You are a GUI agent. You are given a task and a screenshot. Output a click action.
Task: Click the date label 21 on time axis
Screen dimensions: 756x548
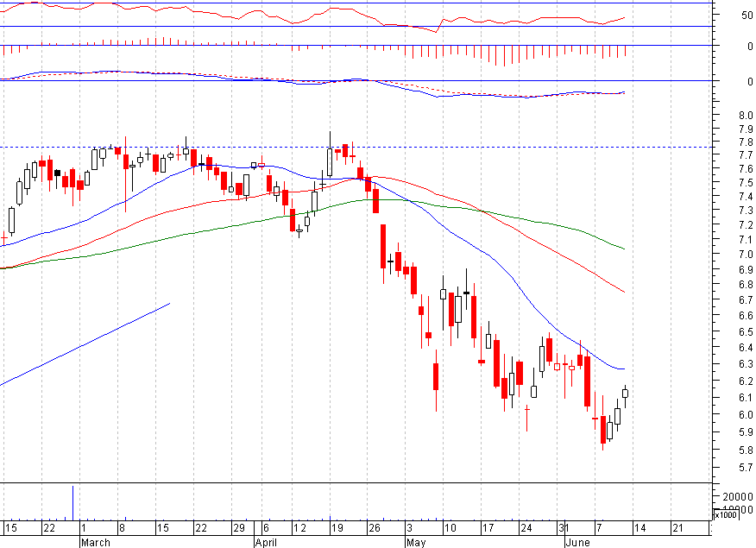[x=677, y=528]
